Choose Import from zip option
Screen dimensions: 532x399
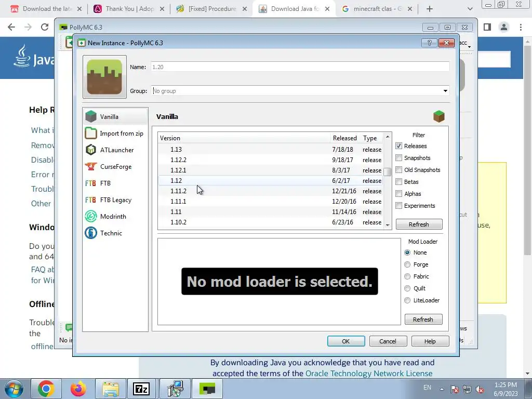point(115,134)
